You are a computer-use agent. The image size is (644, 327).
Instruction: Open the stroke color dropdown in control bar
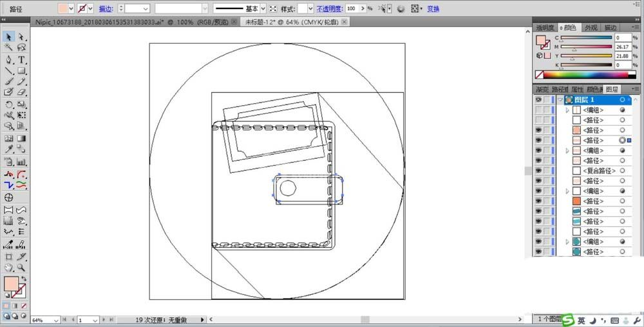[x=90, y=8]
